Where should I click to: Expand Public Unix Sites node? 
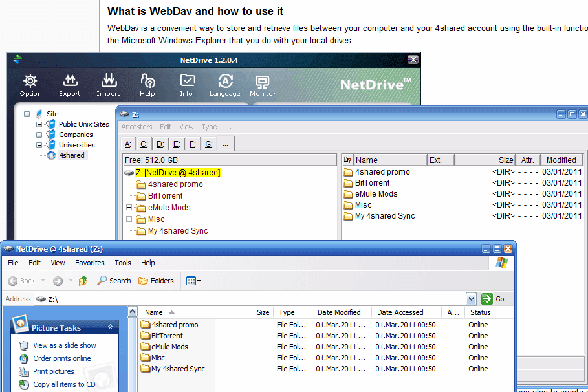coord(39,124)
